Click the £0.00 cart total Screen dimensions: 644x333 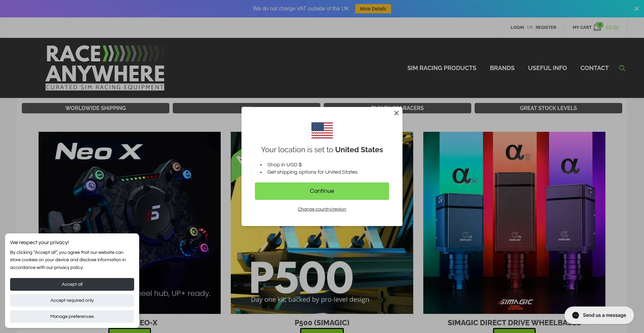point(612,27)
